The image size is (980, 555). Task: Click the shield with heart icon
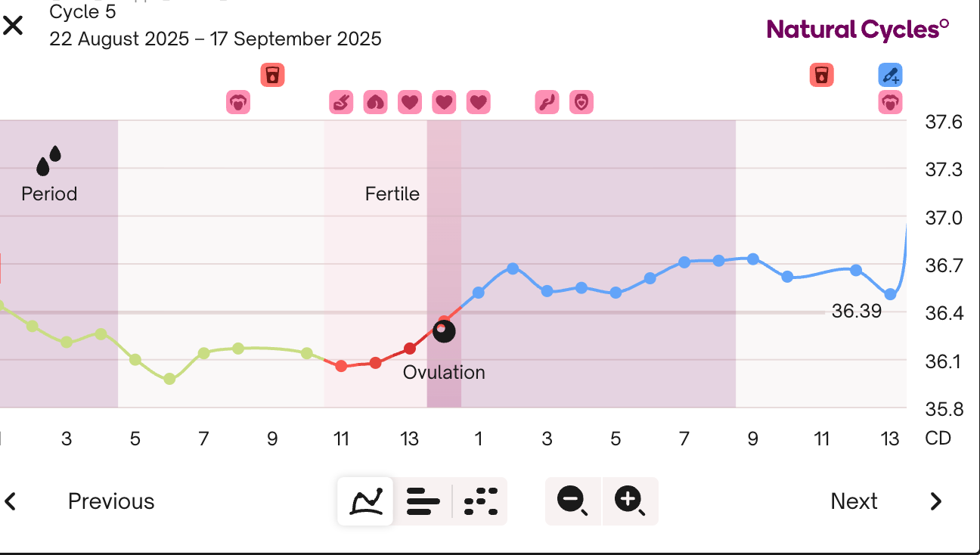581,101
